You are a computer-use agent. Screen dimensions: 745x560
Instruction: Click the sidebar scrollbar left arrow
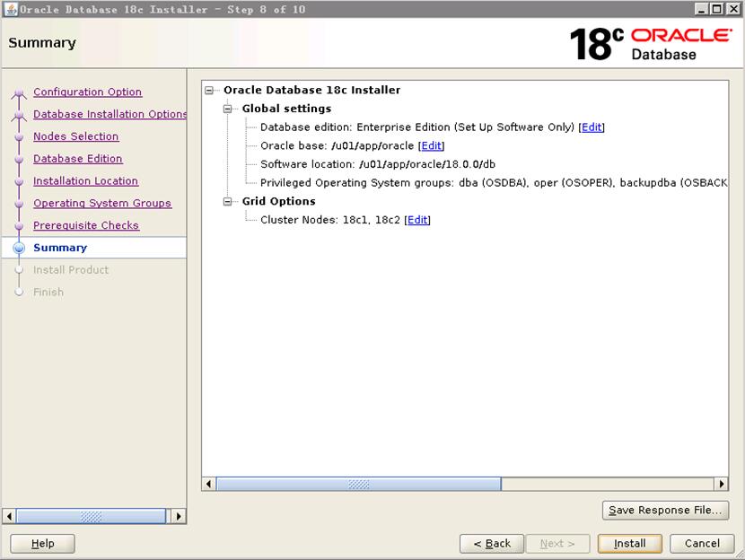click(9, 516)
